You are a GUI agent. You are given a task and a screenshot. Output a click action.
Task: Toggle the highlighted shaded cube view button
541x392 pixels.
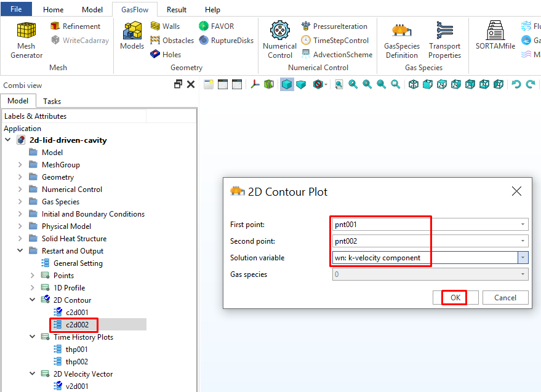click(287, 84)
